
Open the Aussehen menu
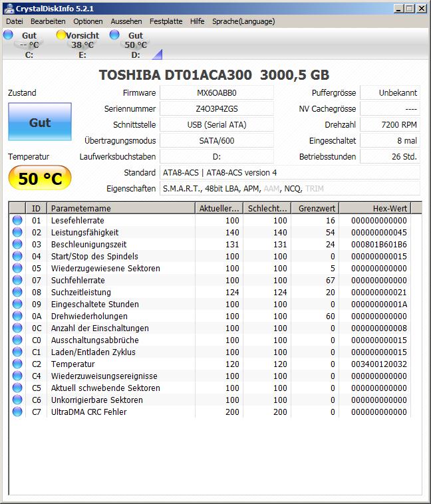tap(126, 21)
